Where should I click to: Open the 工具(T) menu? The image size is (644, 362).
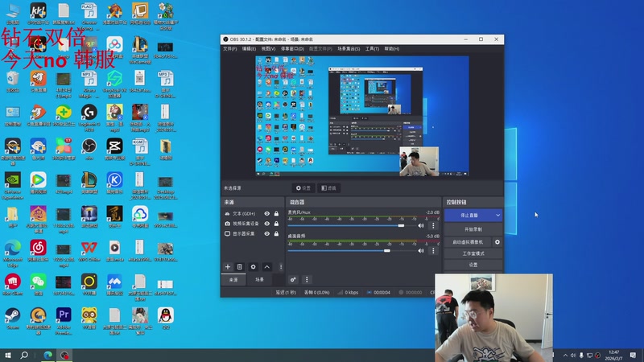point(372,49)
